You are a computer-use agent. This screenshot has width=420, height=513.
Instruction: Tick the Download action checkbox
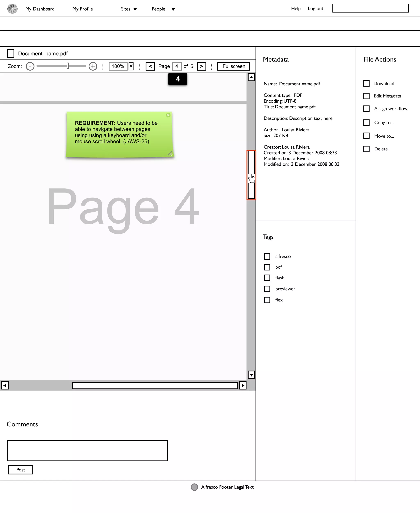pyautogui.click(x=366, y=83)
